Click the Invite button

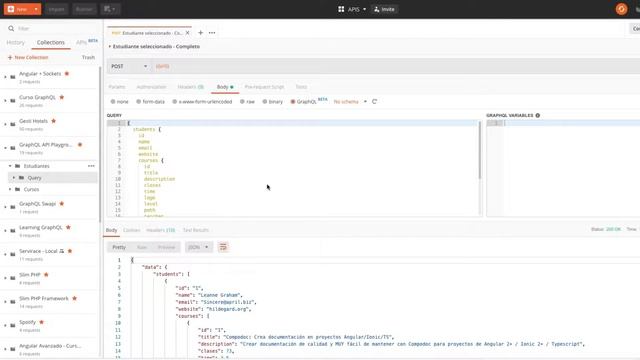(384, 9)
